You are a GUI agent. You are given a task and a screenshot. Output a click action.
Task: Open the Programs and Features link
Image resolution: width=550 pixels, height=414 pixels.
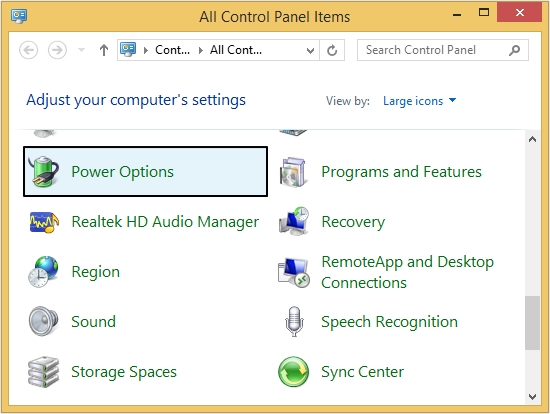[x=401, y=172]
